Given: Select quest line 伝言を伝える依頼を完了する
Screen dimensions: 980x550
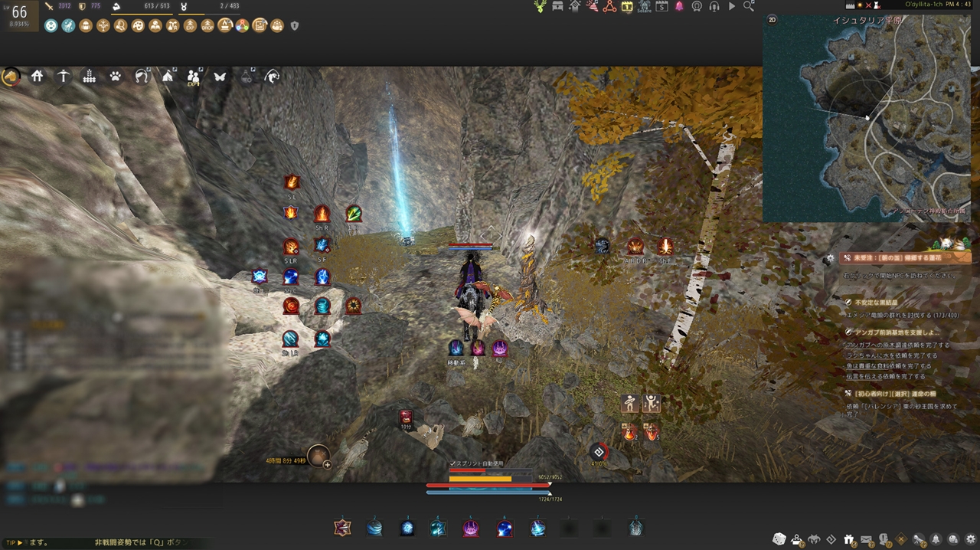Looking at the screenshot, I should click(885, 376).
